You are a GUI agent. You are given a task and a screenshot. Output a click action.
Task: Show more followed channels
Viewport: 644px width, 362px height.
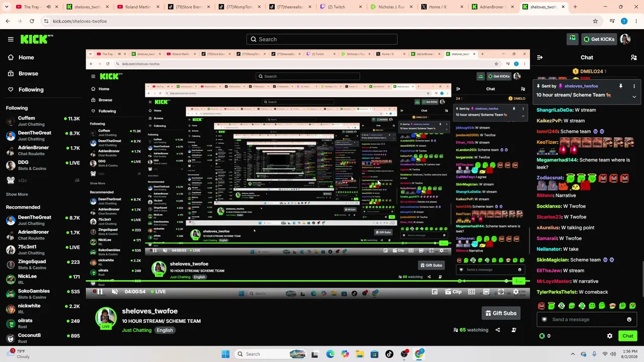click(x=17, y=194)
